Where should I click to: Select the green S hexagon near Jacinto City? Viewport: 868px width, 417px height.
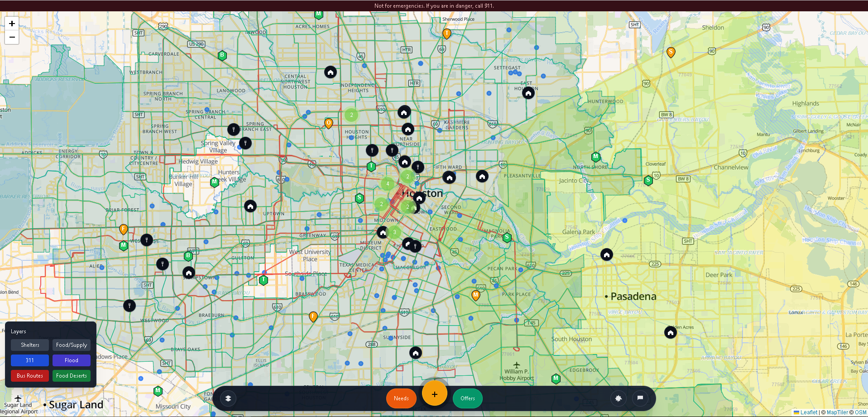click(648, 181)
